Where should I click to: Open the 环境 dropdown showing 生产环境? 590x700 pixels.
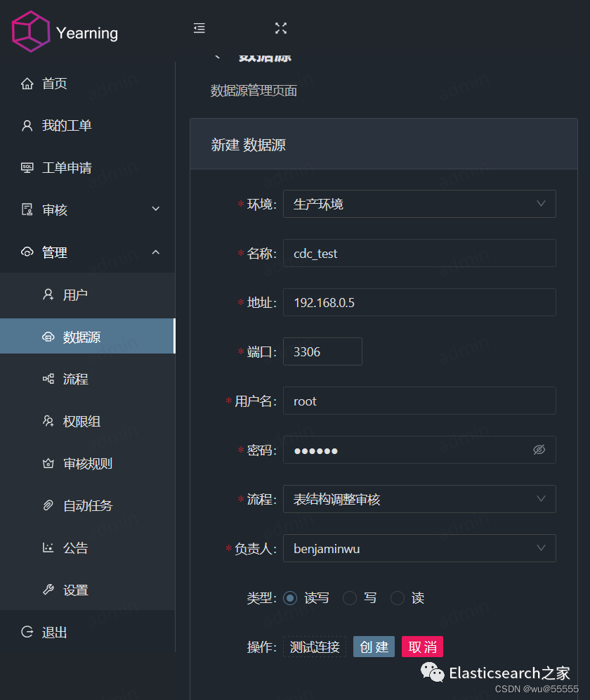coord(419,204)
